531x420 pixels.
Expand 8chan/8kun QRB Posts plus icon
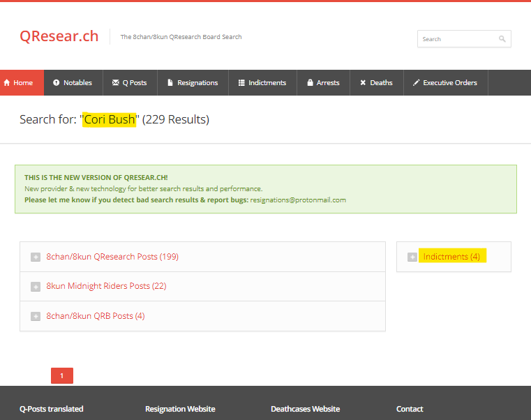36,316
